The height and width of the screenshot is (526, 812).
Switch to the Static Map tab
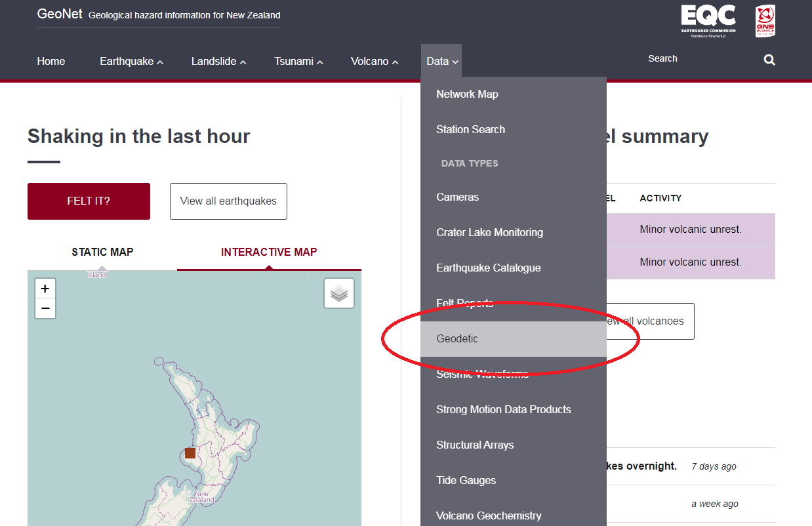102,252
